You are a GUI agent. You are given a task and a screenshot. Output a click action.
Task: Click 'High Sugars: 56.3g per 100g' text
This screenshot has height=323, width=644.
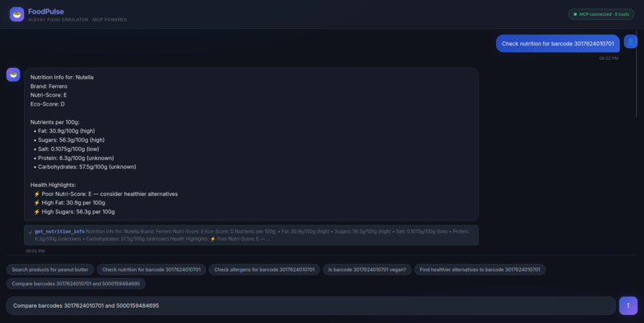tap(78, 212)
